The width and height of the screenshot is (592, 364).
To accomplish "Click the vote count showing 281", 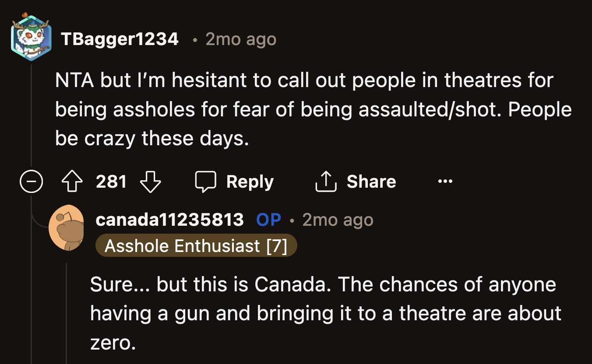I will (111, 181).
